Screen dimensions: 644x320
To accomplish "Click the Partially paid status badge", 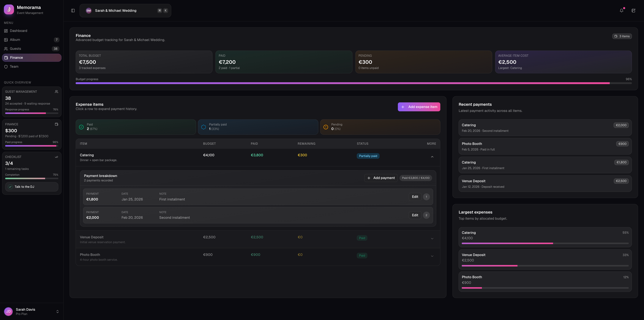I will coord(368,156).
